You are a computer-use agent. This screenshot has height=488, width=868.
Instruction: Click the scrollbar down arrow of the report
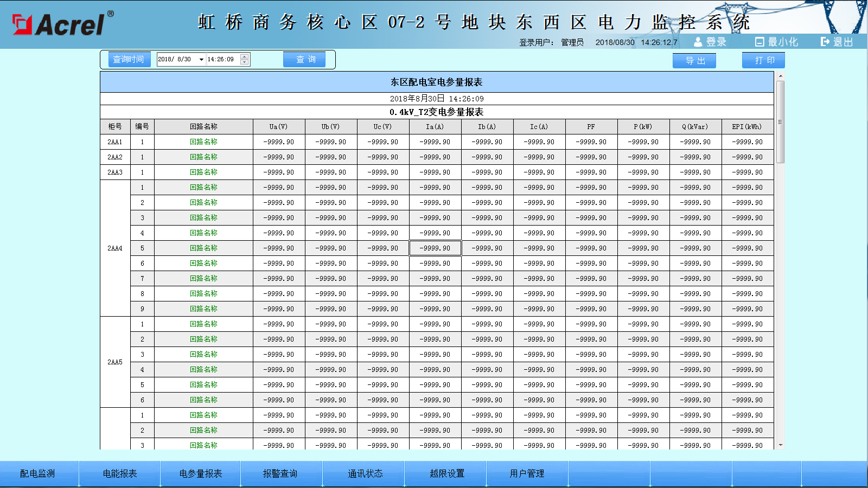(781, 445)
